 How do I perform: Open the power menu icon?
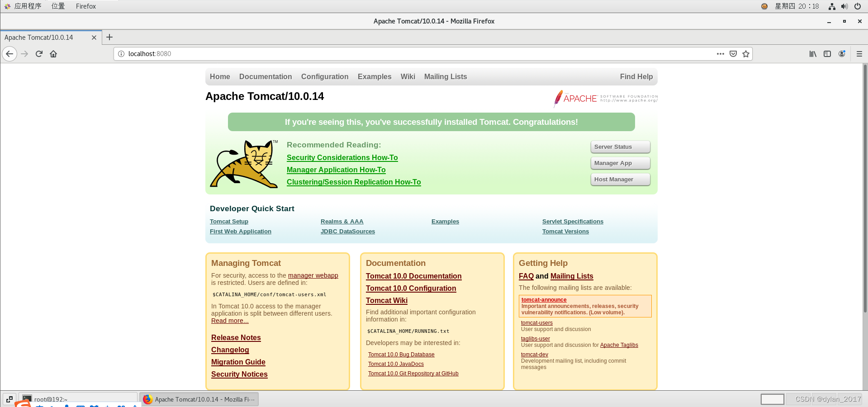click(x=858, y=6)
